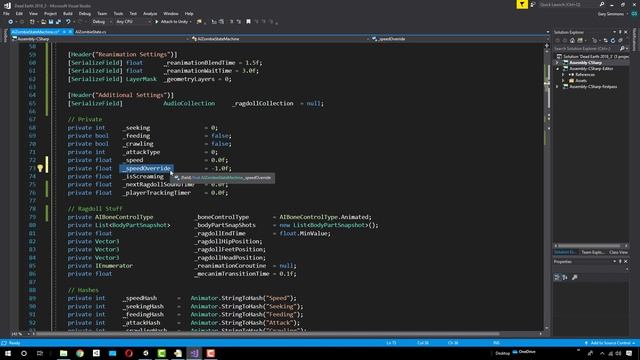
Task: Close the AIZombieStateMachine.cs tab
Action: tap(70, 31)
